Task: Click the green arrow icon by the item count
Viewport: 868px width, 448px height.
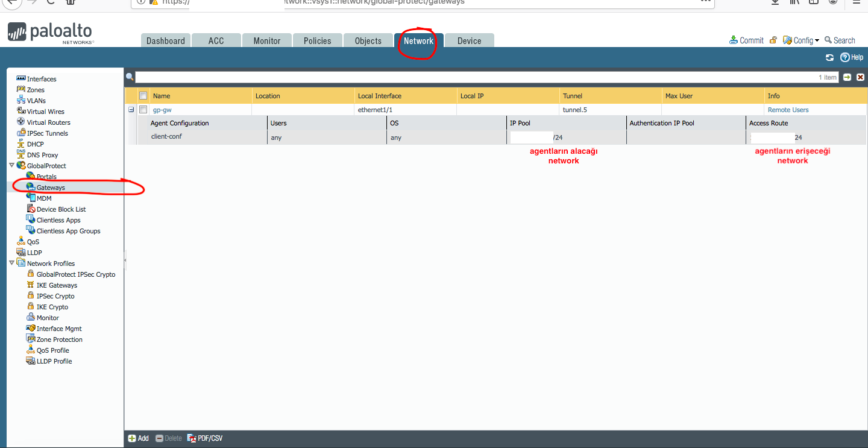Action: [847, 77]
